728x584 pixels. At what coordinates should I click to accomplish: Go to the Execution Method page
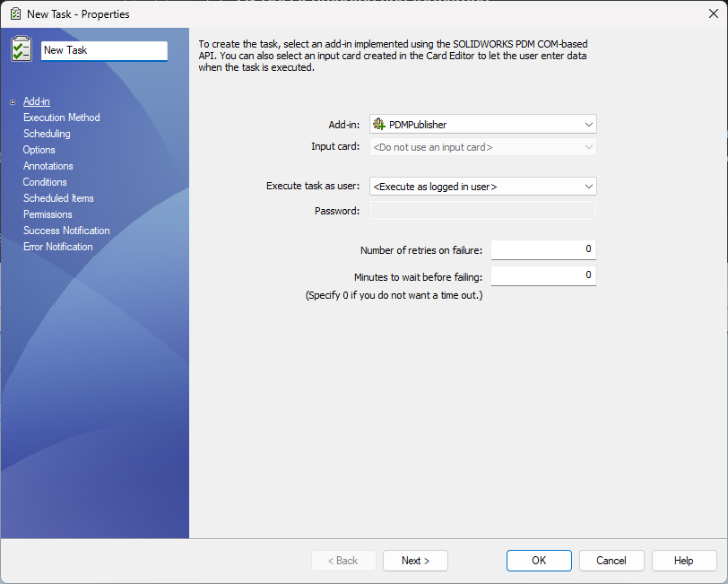(x=62, y=118)
